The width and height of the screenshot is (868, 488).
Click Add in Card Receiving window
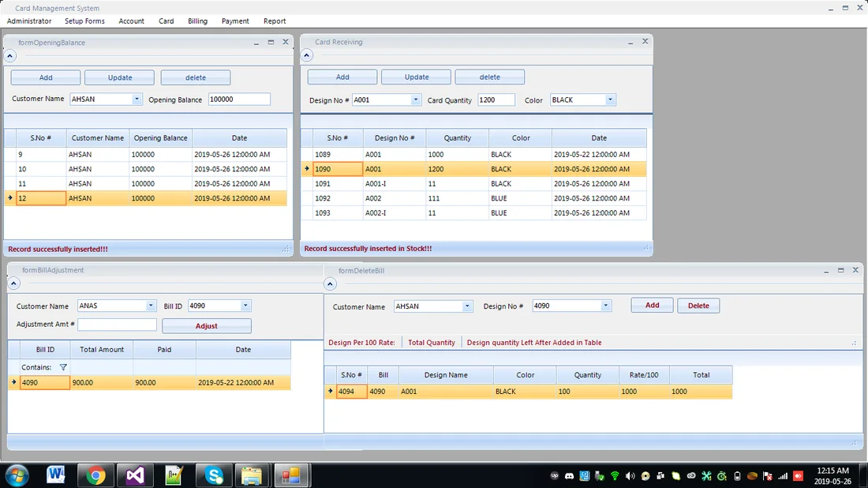click(342, 77)
